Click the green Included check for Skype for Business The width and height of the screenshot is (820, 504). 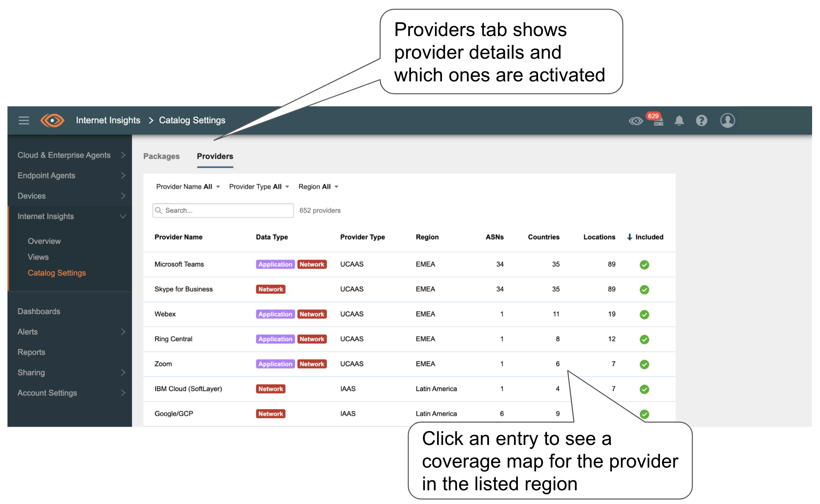[644, 289]
